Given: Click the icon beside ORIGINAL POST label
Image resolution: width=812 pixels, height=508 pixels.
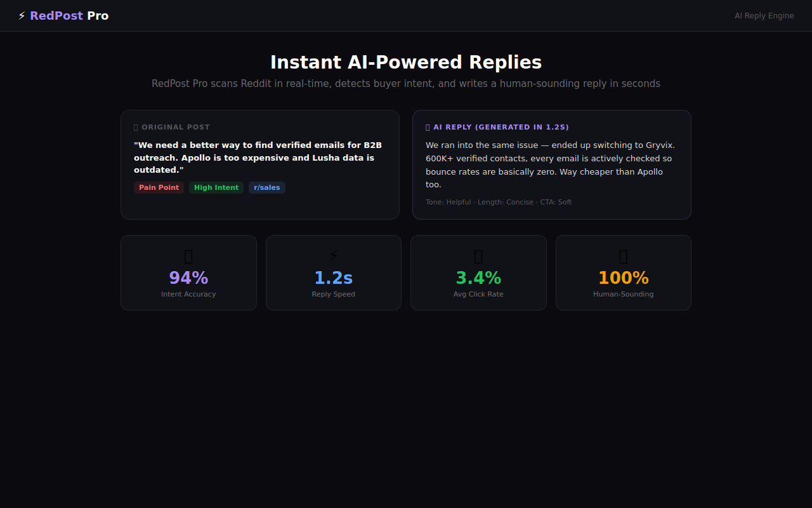Looking at the screenshot, I should (136, 128).
